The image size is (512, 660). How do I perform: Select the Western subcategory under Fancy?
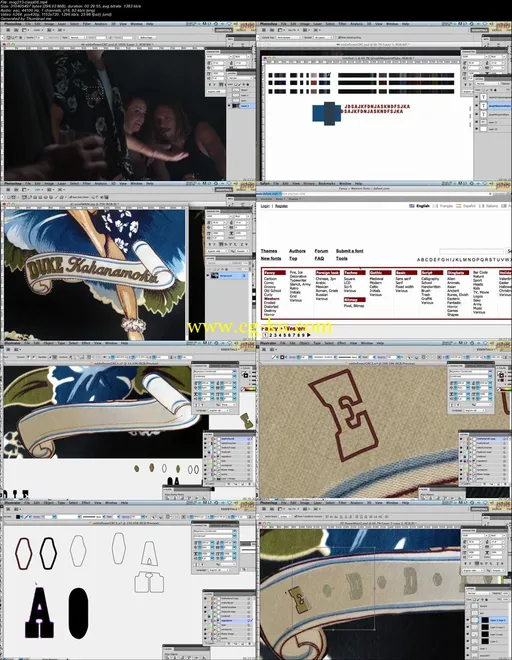pos(272,299)
